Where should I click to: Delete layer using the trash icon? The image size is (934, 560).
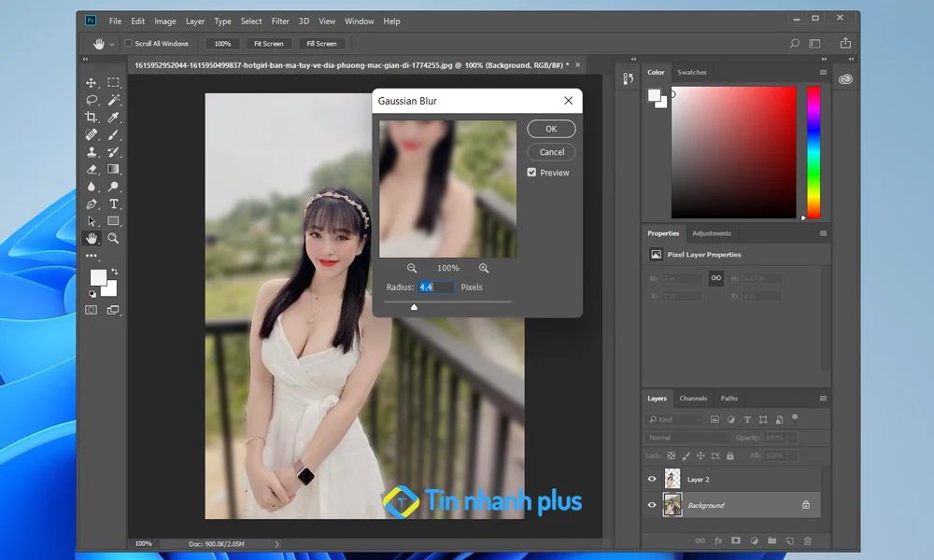pos(808,540)
